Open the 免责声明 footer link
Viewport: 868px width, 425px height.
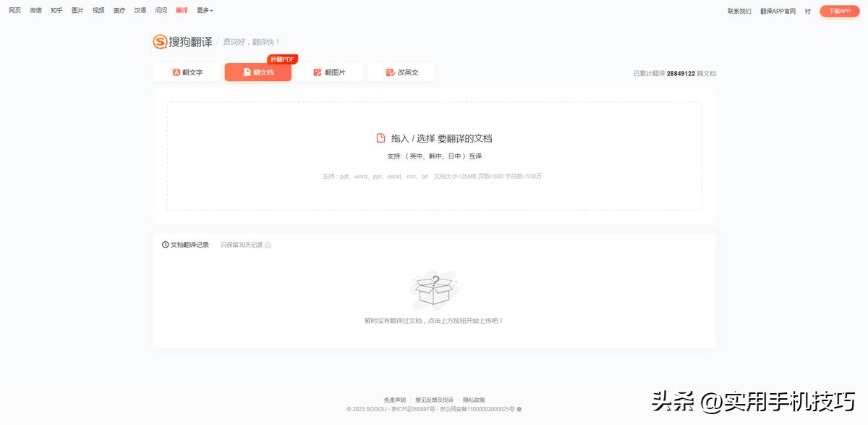coord(395,400)
